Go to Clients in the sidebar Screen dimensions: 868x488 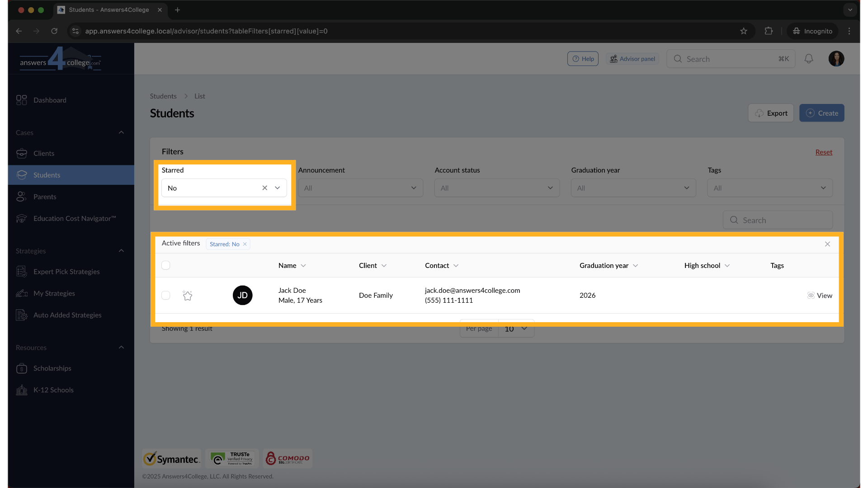(43, 153)
